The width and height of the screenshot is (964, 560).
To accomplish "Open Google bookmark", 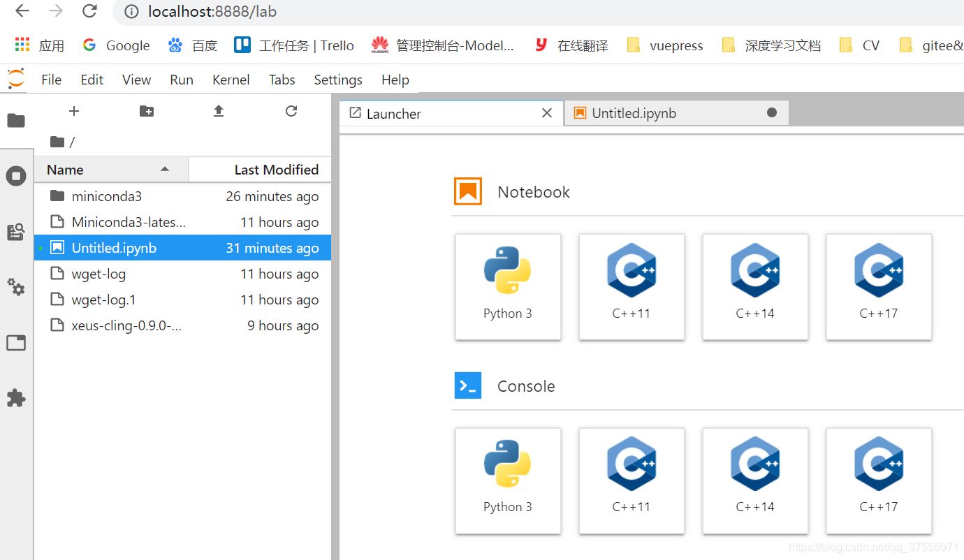I will [x=116, y=45].
